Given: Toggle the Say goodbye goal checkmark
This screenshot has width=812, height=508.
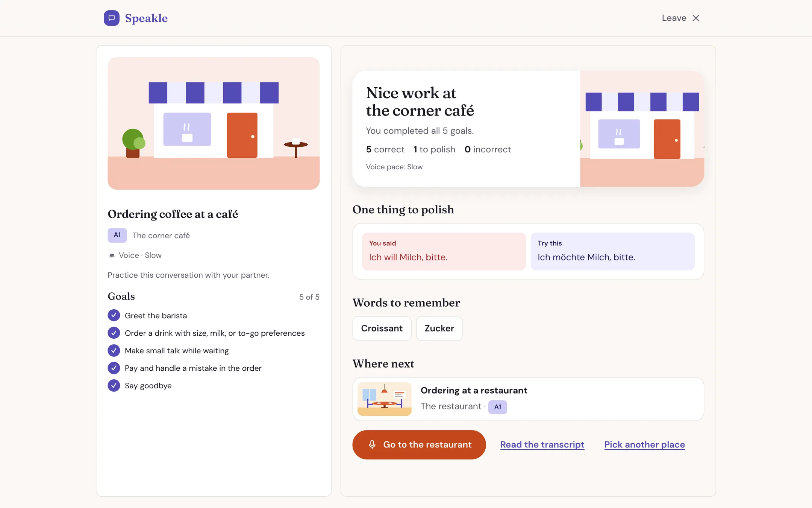Looking at the screenshot, I should coord(114,385).
